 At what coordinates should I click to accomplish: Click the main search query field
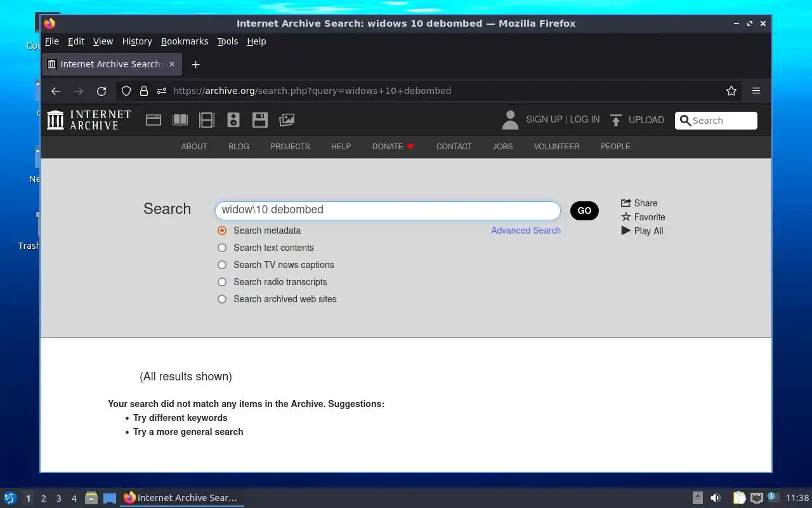[388, 210]
